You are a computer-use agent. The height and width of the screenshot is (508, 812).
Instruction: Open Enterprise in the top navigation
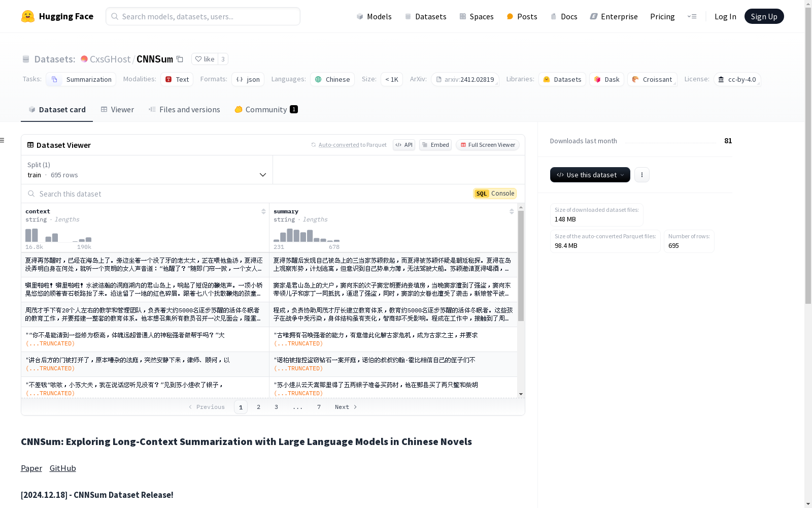tap(614, 16)
